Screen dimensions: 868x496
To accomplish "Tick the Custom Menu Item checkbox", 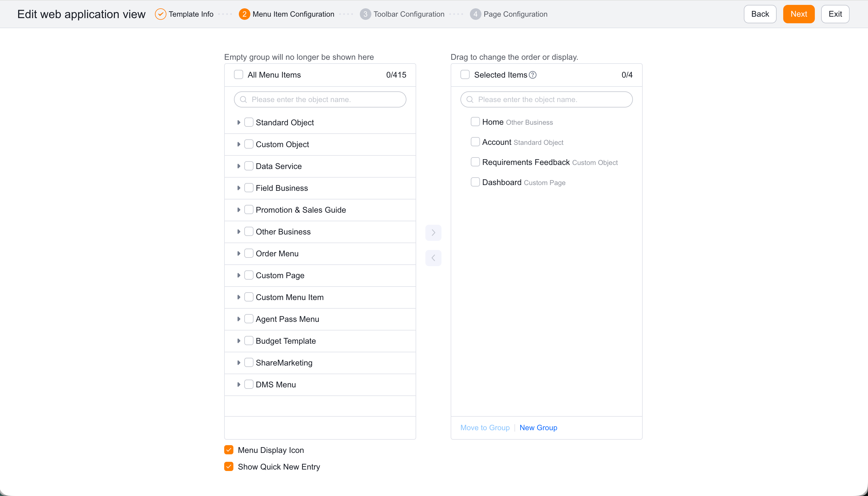I will [249, 297].
